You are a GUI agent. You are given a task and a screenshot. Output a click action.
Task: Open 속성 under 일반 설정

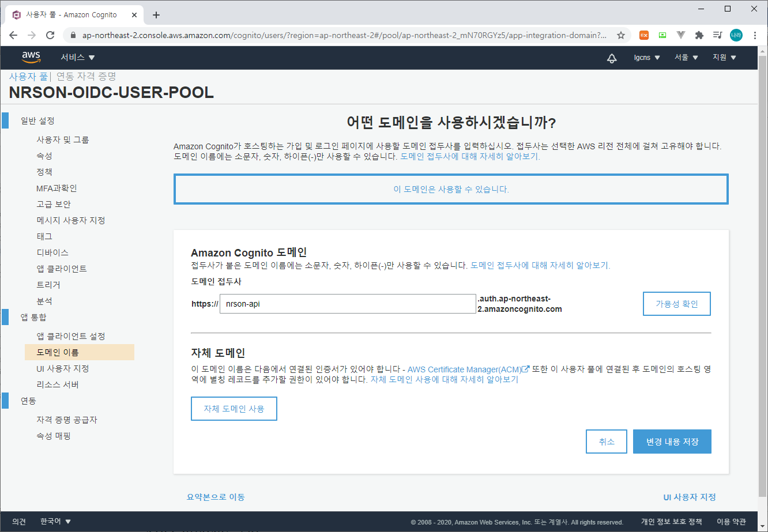pyautogui.click(x=44, y=156)
